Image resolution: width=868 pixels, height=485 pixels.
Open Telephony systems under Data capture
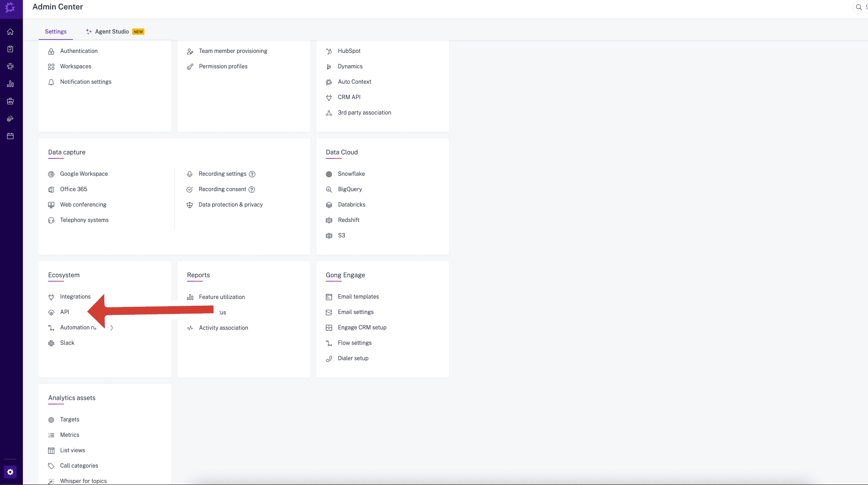[x=84, y=220]
